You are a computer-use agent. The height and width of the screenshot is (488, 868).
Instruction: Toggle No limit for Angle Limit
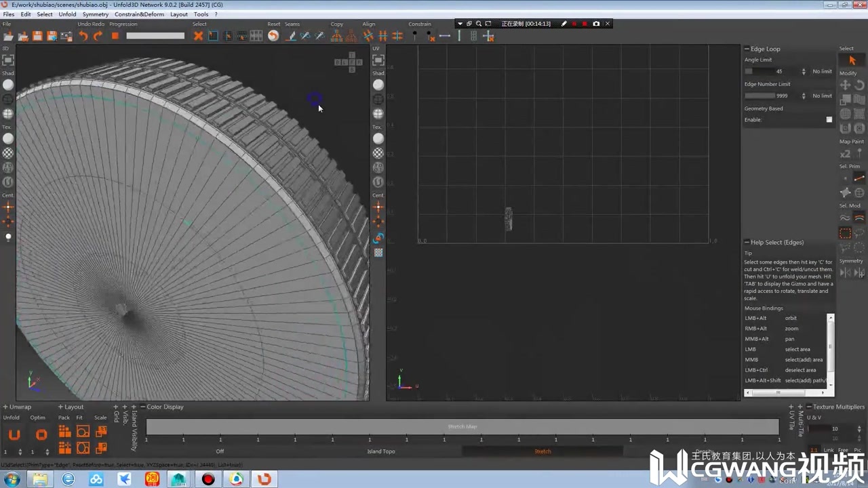[x=822, y=71]
